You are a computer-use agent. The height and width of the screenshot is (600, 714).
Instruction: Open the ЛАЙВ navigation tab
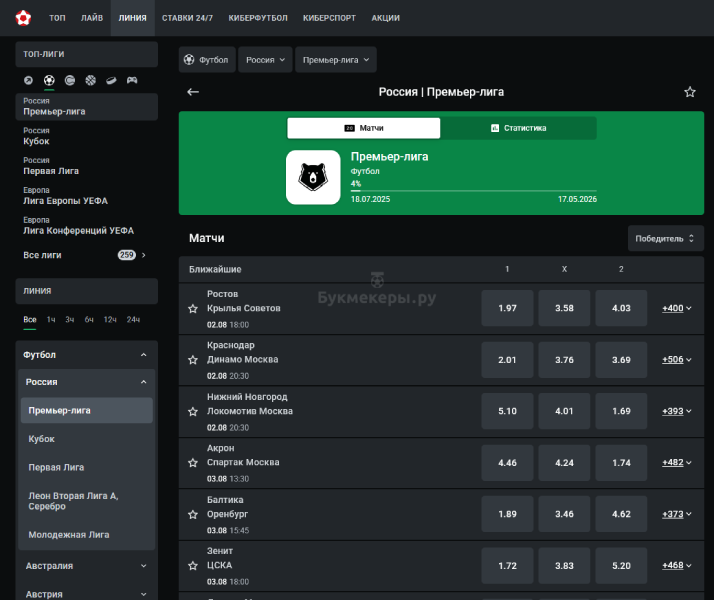tap(92, 18)
